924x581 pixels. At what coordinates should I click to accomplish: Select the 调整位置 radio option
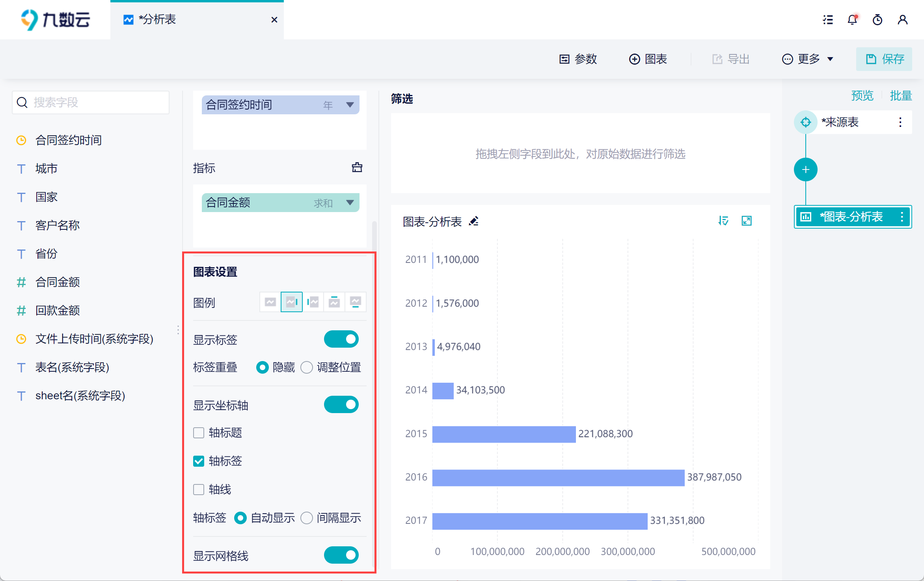(x=307, y=367)
